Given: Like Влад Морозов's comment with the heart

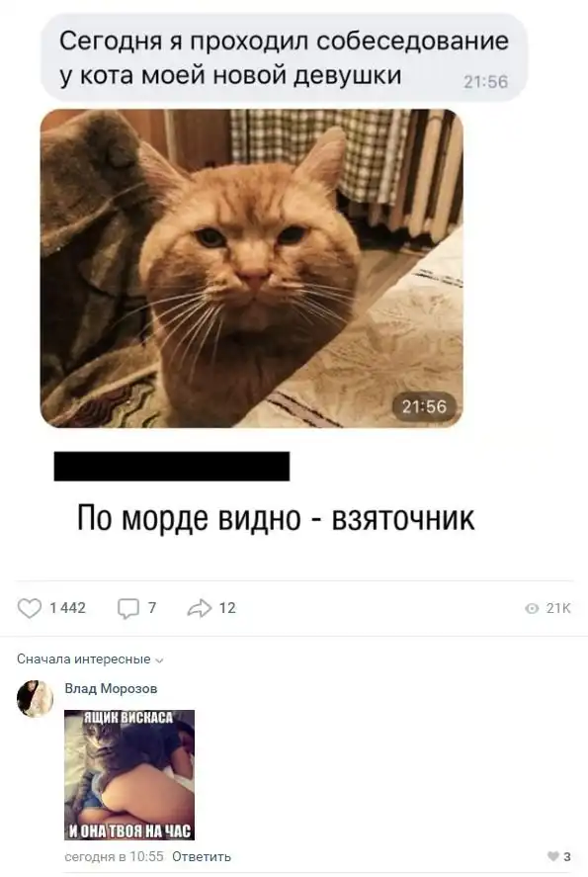Looking at the screenshot, I should tap(552, 856).
